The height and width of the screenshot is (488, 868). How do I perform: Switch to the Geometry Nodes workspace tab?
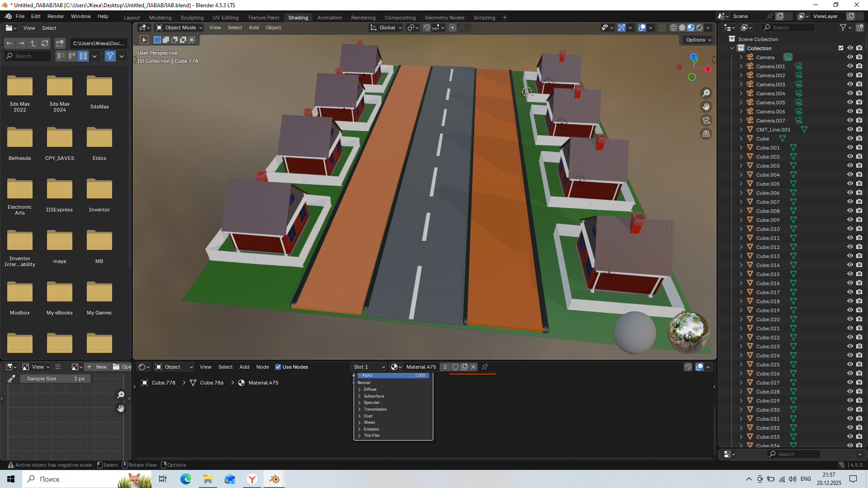444,18
